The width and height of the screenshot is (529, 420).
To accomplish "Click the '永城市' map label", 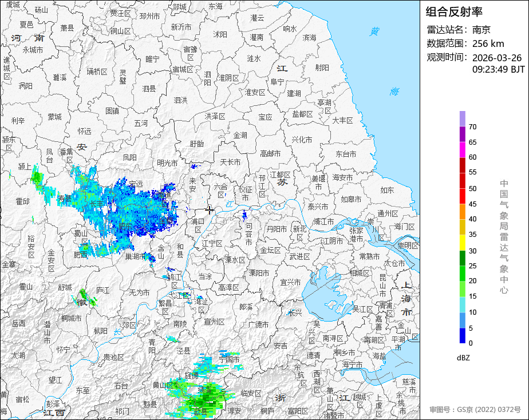I will pos(33,50).
